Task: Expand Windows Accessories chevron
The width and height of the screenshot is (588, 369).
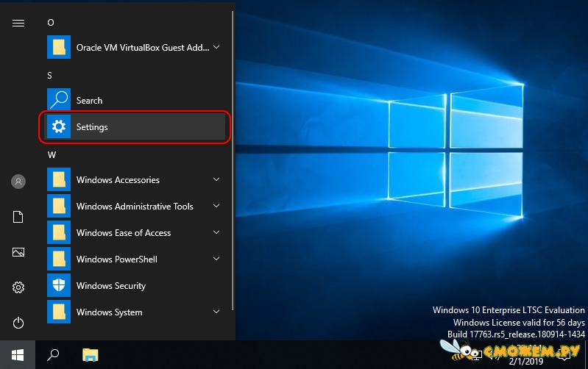Action: pos(216,179)
